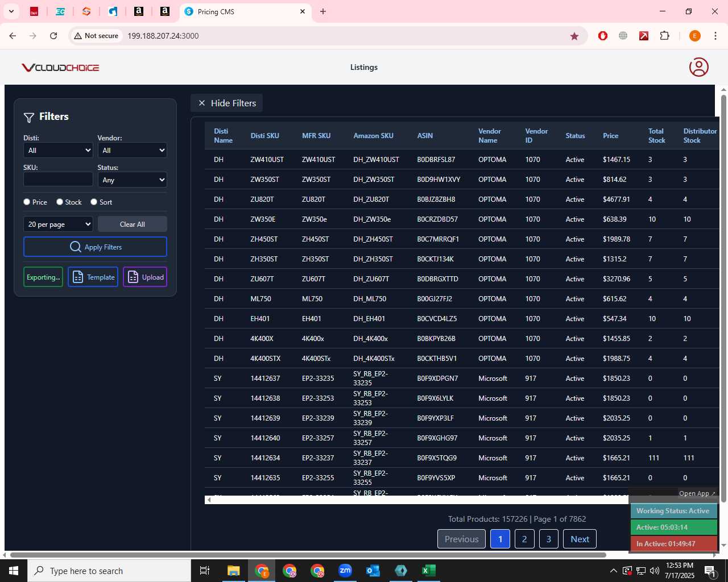Open the user profile avatar icon
Screen dimensions: 728x582
(x=698, y=67)
